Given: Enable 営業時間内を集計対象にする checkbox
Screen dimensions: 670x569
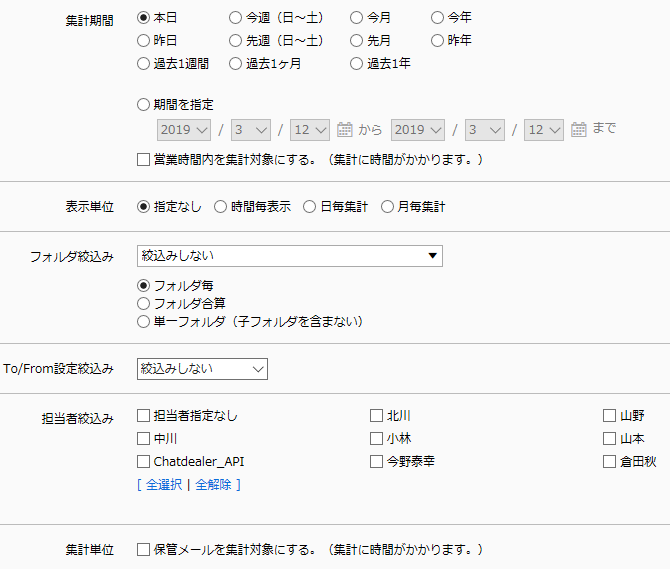Looking at the screenshot, I should tap(143, 160).
